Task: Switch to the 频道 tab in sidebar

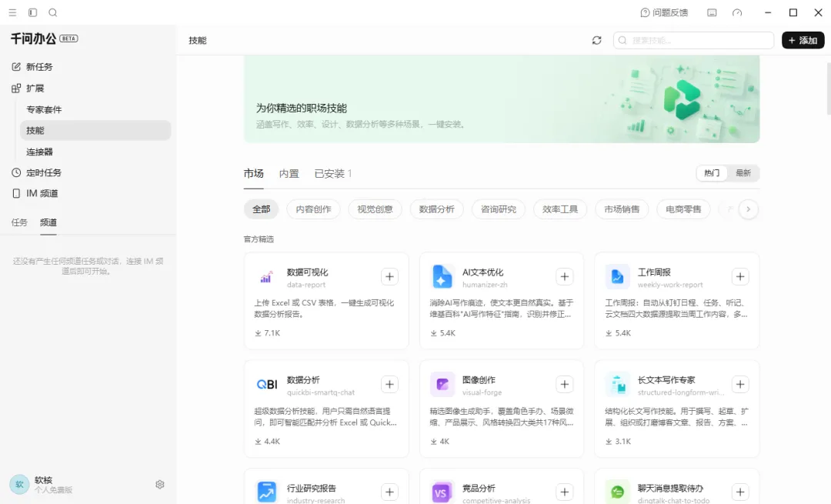Action: point(48,222)
